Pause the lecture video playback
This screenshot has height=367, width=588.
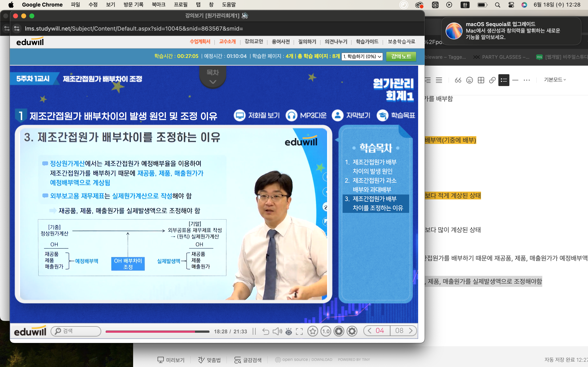coord(254,331)
